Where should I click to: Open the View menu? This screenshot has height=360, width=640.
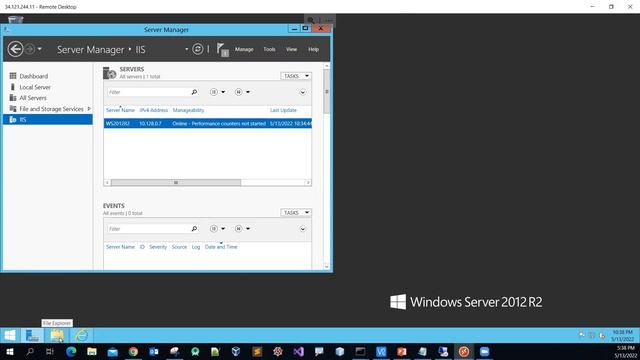pos(291,49)
